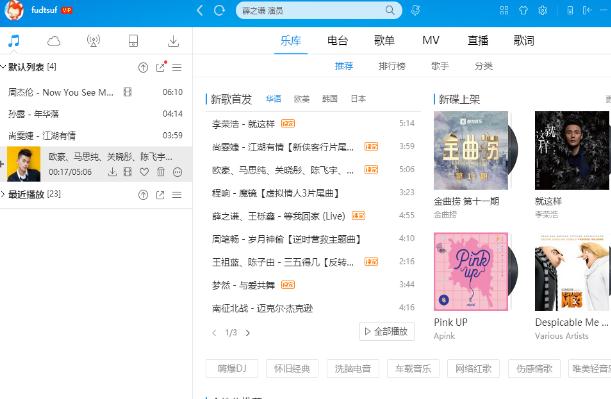
Task: Favorite the playing song with heart
Action: [x=144, y=171]
